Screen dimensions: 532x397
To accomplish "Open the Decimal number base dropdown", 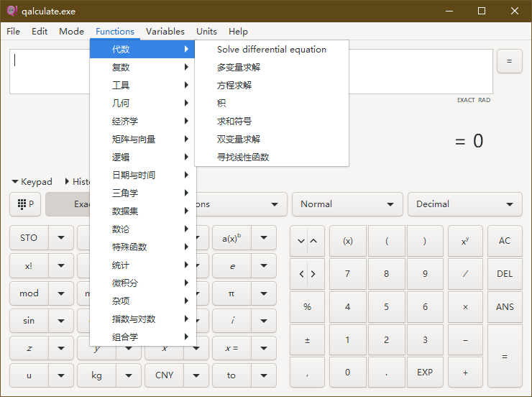I will pos(464,204).
